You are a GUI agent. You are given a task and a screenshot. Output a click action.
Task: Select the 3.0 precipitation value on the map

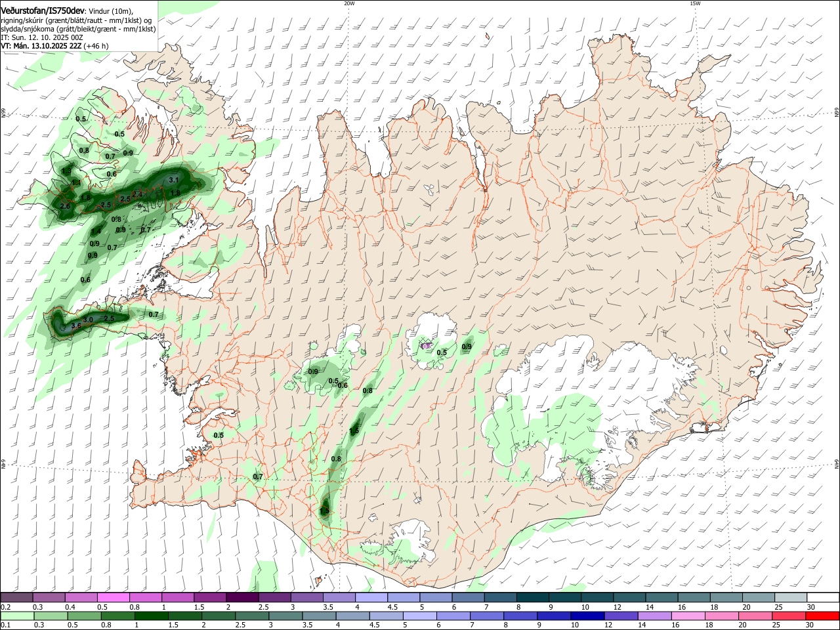88,319
